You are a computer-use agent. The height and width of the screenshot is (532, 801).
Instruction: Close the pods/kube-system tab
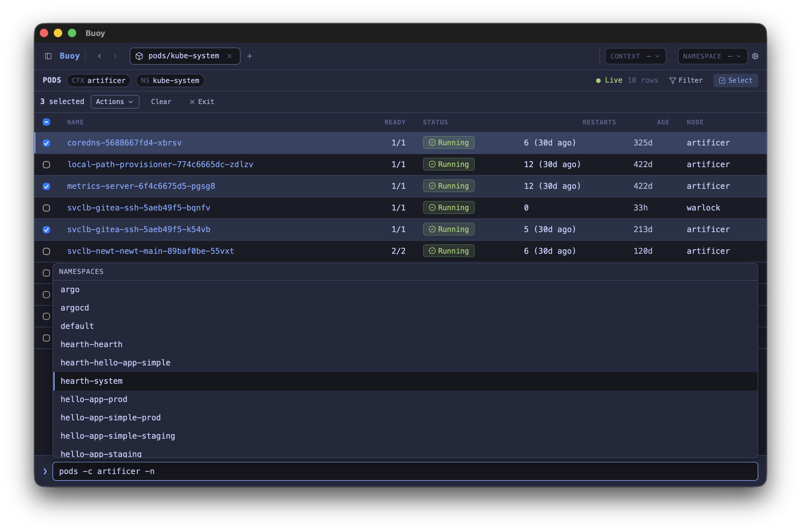(230, 56)
